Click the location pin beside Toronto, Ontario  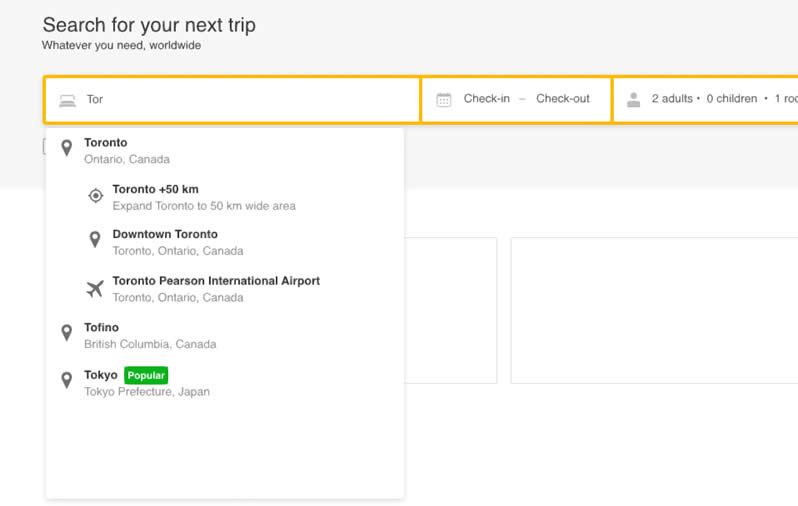click(x=67, y=149)
